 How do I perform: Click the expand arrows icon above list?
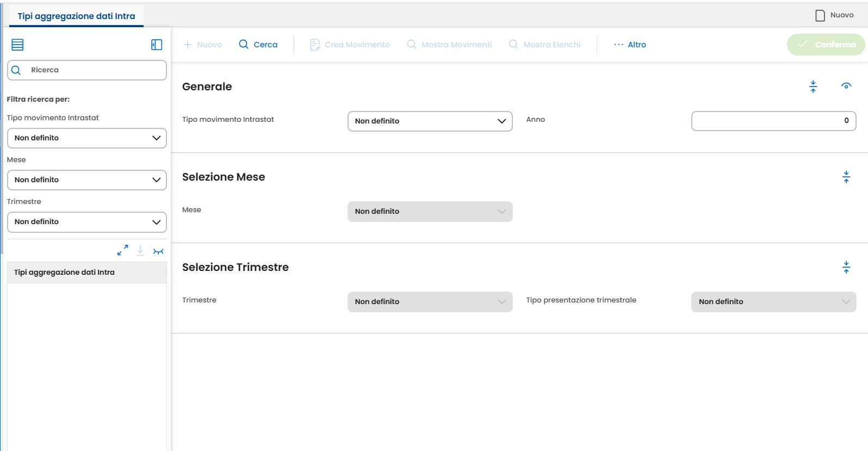(123, 250)
